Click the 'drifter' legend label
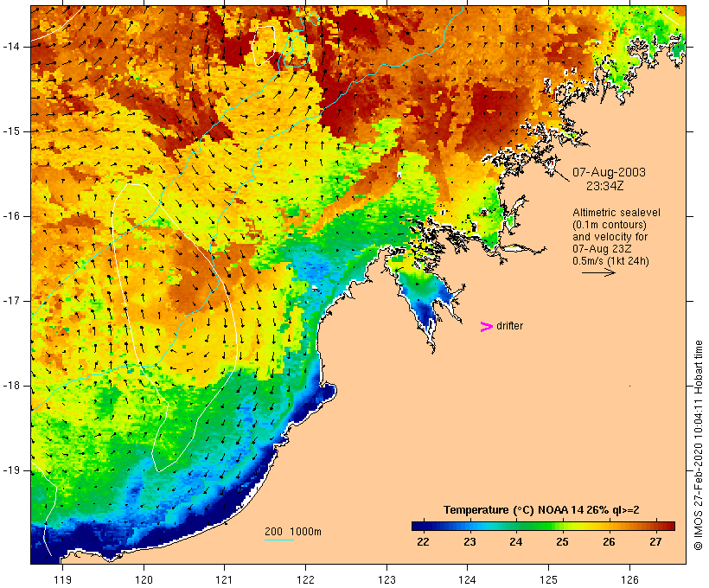 point(509,326)
